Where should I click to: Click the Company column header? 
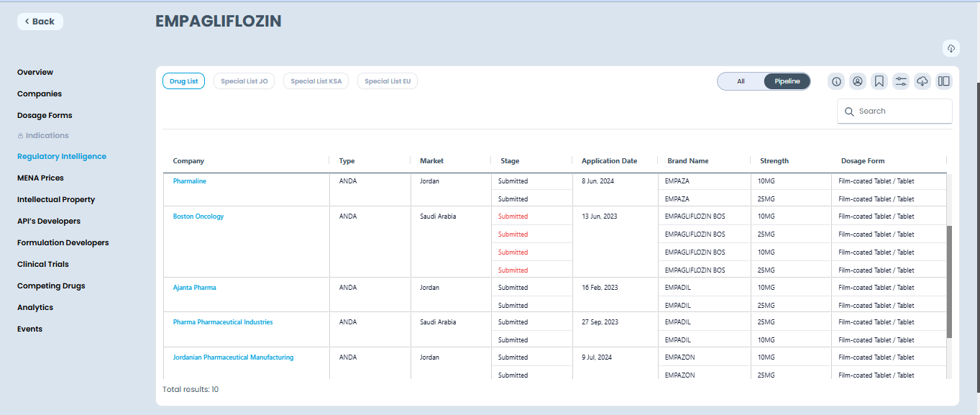(x=189, y=161)
